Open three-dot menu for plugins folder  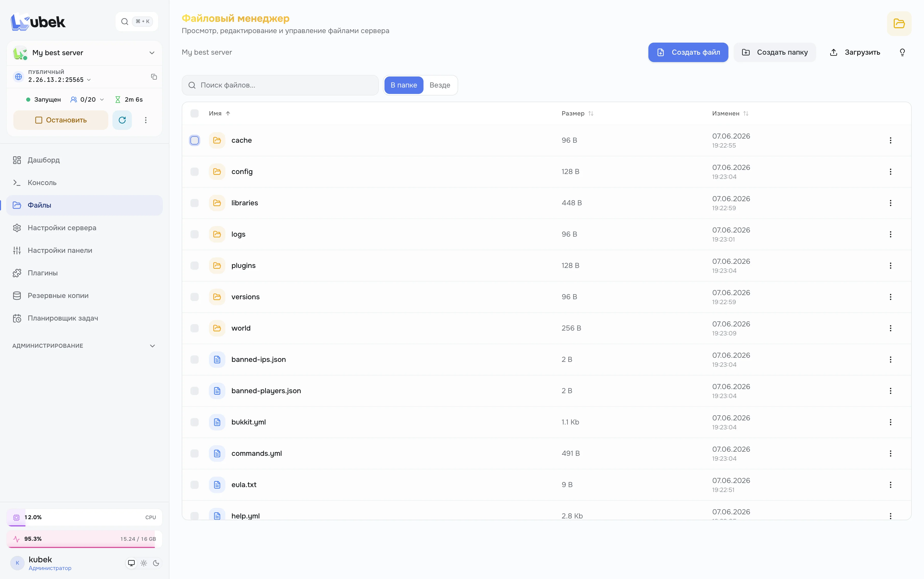pyautogui.click(x=890, y=266)
